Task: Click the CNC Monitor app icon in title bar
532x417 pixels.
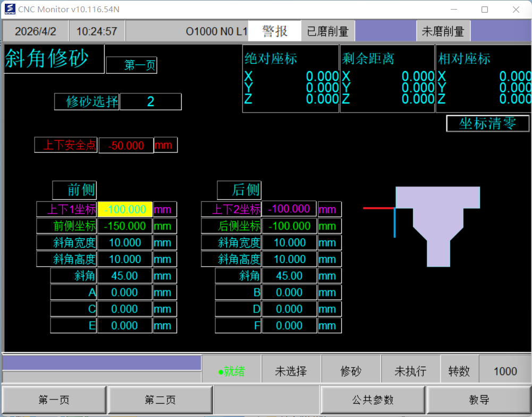Action: (x=9, y=9)
